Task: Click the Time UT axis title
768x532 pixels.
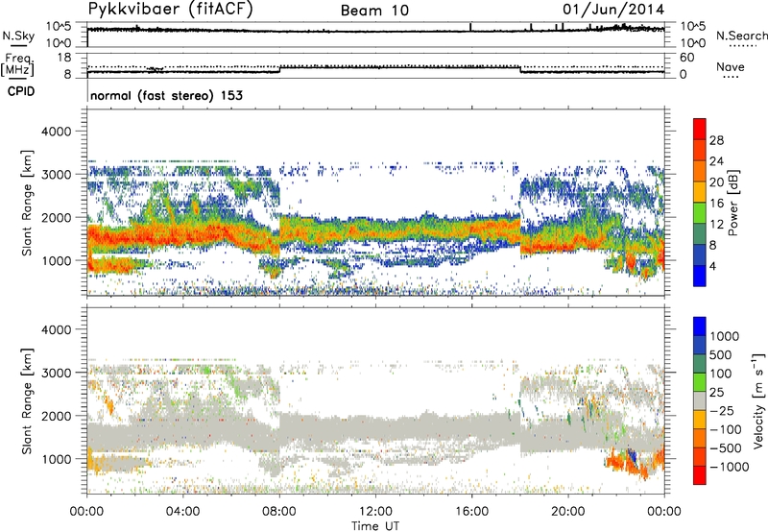Action: tap(375, 526)
